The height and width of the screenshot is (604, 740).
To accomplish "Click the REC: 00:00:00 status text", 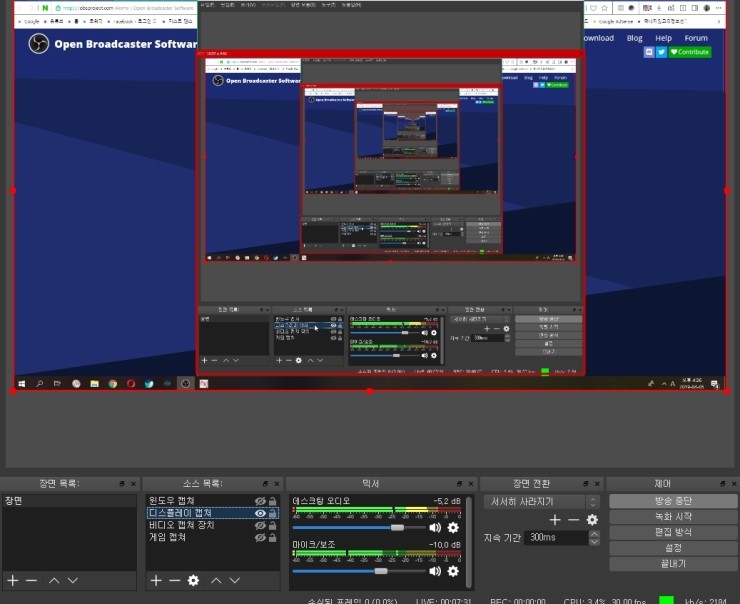I will tap(518, 601).
